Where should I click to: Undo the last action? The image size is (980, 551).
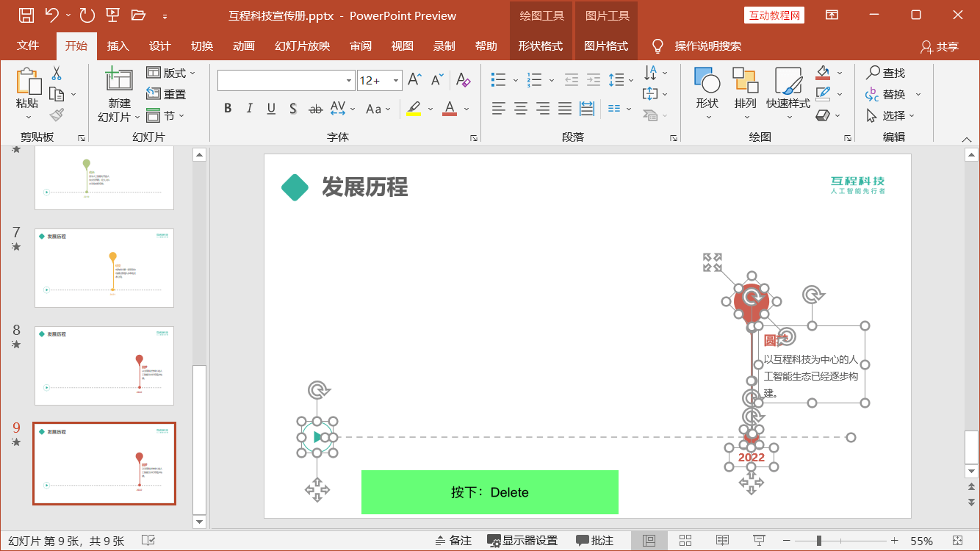coord(51,15)
